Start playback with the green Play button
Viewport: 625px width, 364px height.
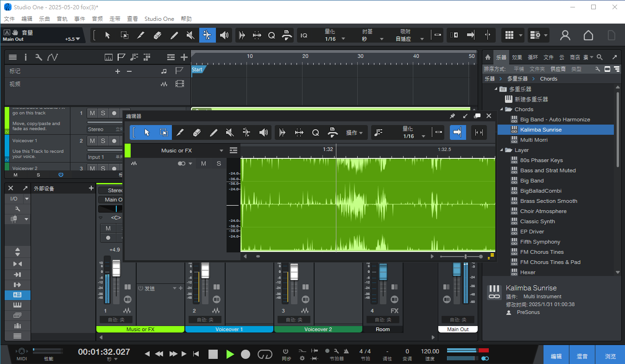(x=230, y=354)
